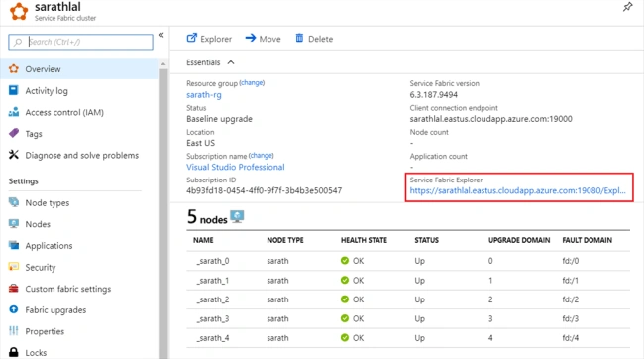This screenshot has height=359, width=644.
Task: Click the Properties bars icon
Action: pyautogui.click(x=14, y=331)
